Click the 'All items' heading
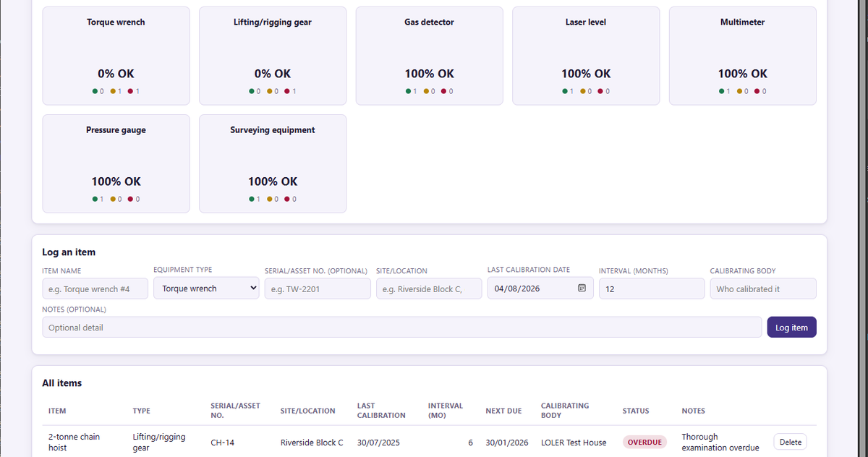868x457 pixels. pyautogui.click(x=61, y=383)
